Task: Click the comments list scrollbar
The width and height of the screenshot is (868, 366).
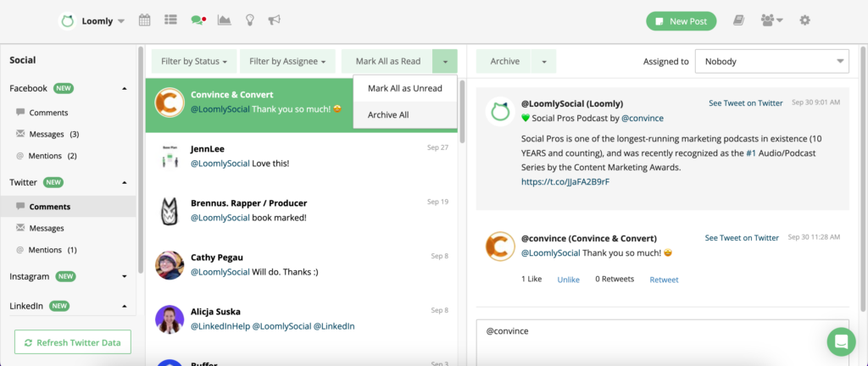Action: tap(462, 112)
